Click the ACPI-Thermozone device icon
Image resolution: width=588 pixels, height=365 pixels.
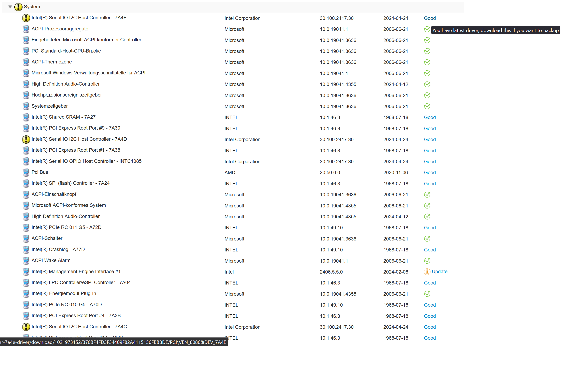pos(26,62)
